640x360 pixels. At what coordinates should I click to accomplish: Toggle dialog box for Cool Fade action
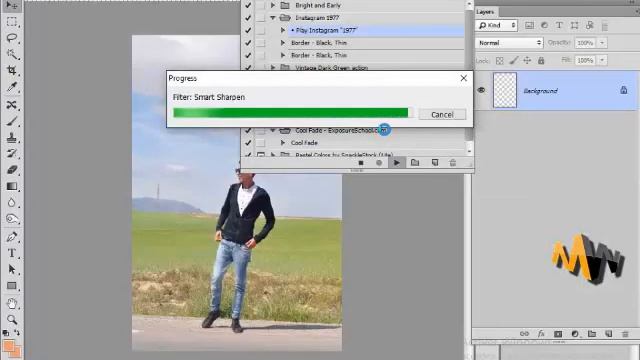260,143
